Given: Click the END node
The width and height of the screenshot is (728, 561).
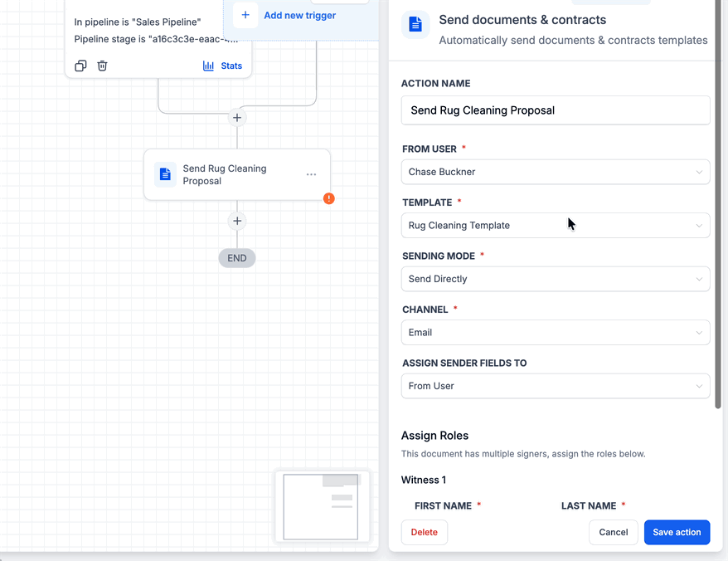Looking at the screenshot, I should pyautogui.click(x=237, y=258).
